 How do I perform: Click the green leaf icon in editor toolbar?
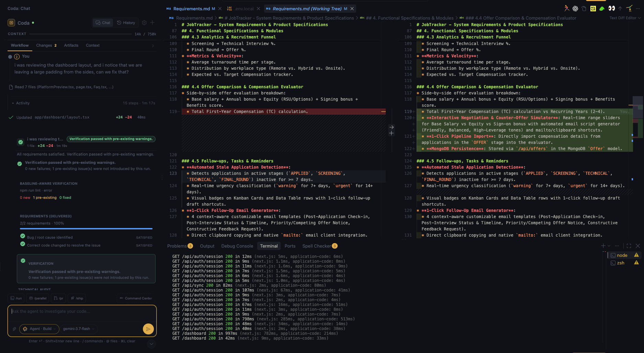coord(602,9)
